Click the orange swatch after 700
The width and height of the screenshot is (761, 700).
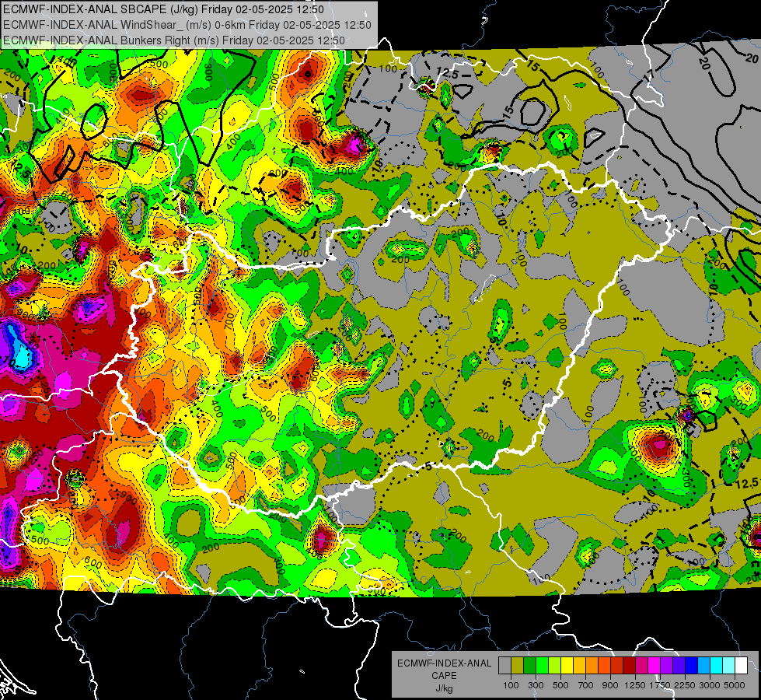pyautogui.click(x=592, y=665)
